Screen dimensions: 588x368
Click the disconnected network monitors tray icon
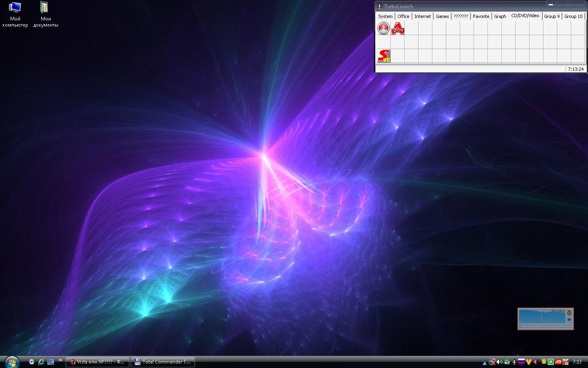(492, 362)
